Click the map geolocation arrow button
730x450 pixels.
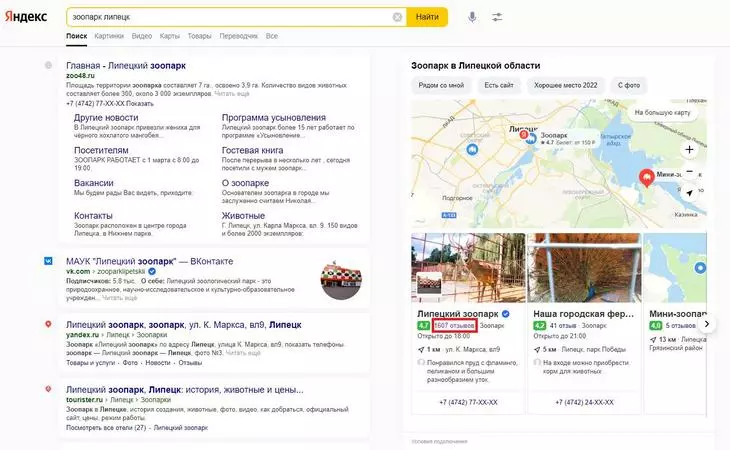[689, 192]
